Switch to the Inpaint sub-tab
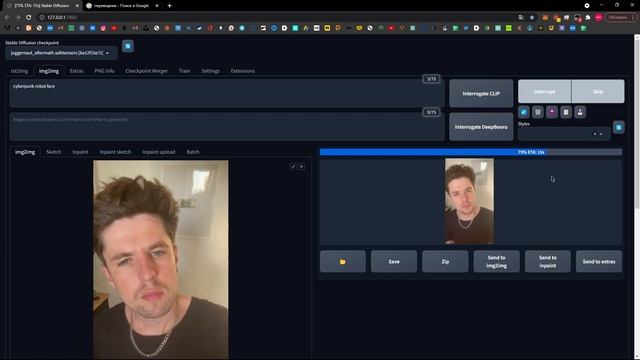The height and width of the screenshot is (360, 640). coord(80,152)
